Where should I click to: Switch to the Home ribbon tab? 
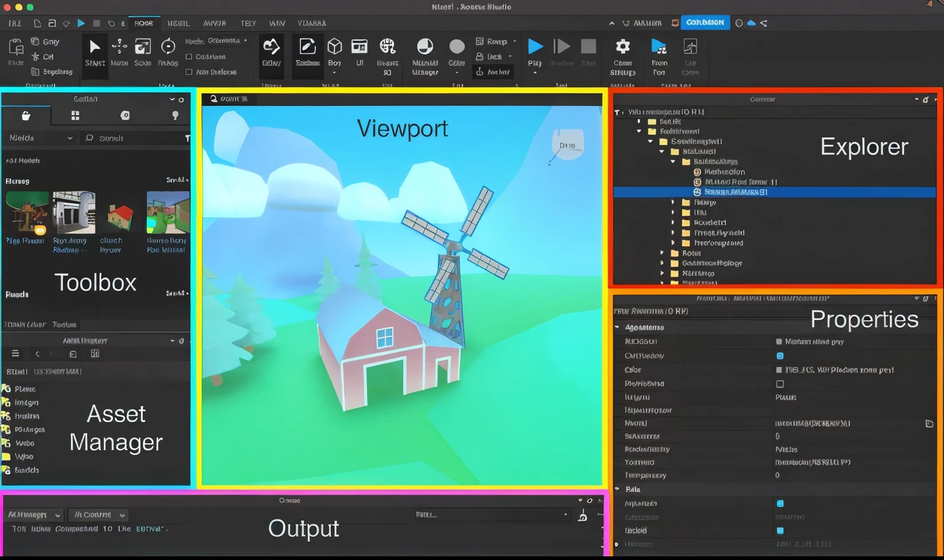144,23
